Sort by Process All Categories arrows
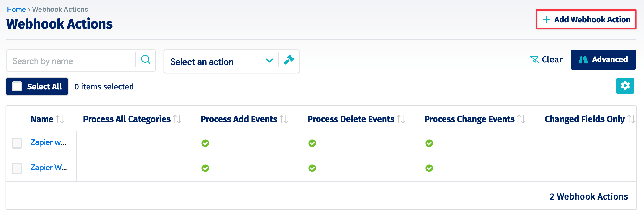The height and width of the screenshot is (217, 644). [x=177, y=119]
